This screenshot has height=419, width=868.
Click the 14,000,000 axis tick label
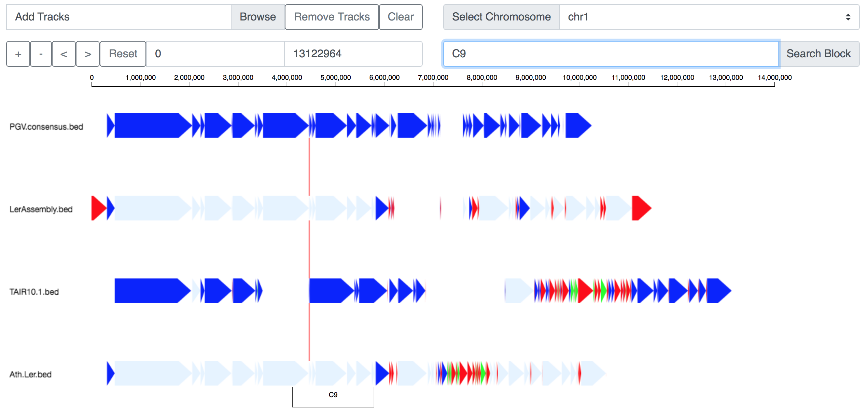(x=774, y=77)
